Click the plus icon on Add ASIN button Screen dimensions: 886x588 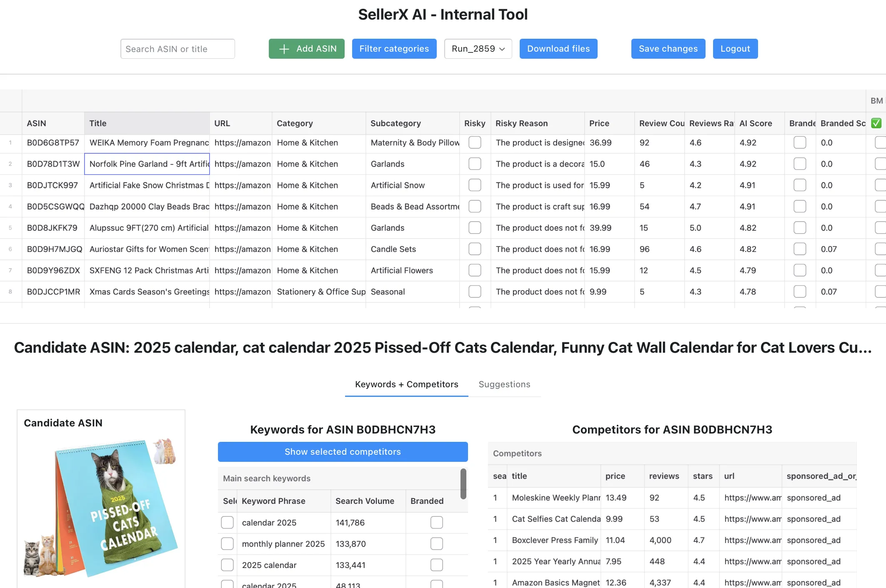(x=284, y=49)
